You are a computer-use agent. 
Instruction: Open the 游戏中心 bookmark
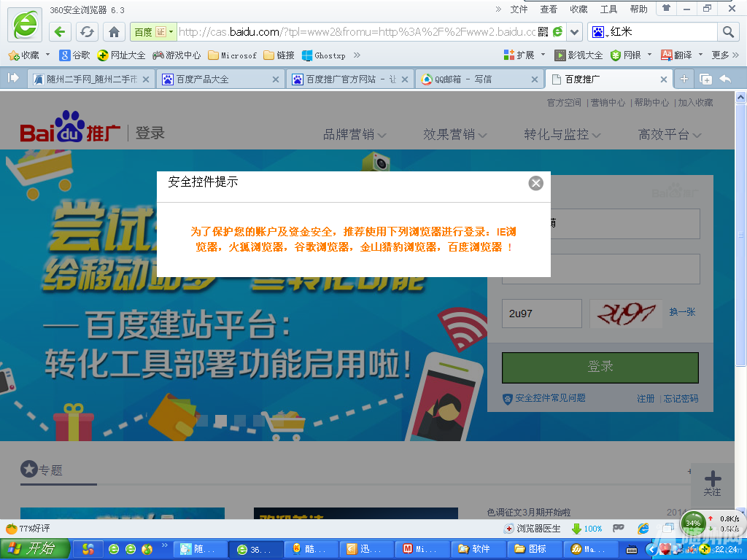click(x=177, y=55)
